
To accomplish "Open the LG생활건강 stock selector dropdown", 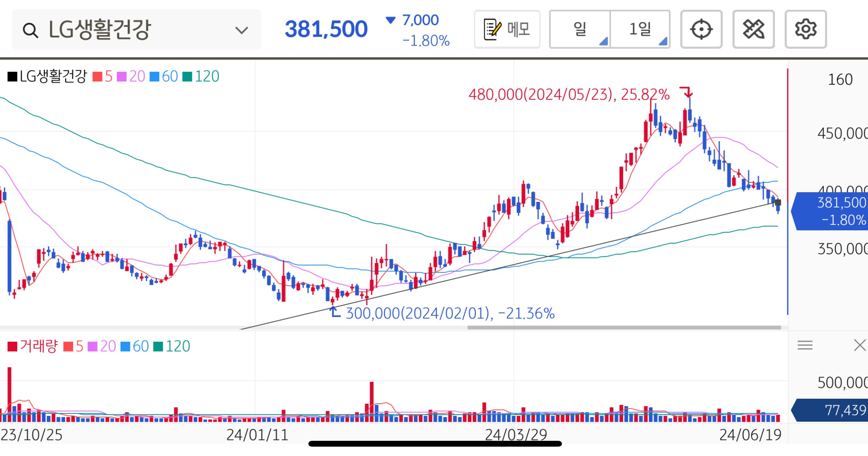I will (137, 30).
